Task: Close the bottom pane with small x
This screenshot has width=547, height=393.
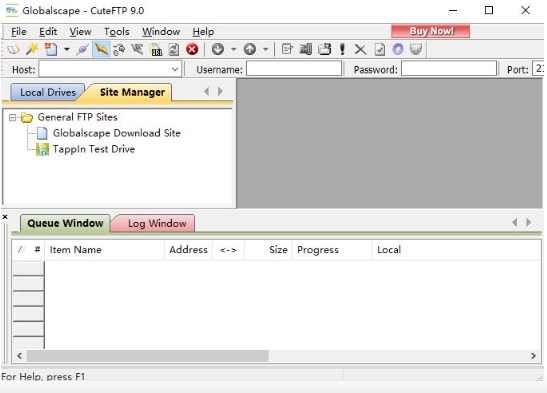Action: 5,217
